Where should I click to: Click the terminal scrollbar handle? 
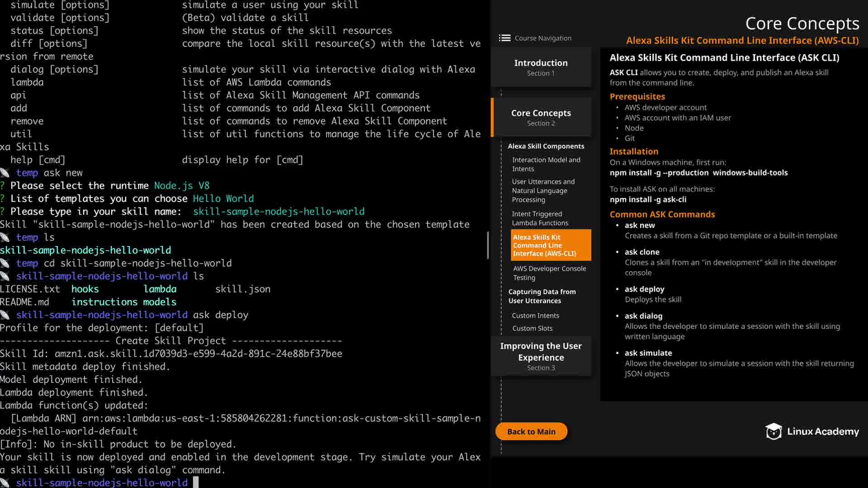click(488, 245)
